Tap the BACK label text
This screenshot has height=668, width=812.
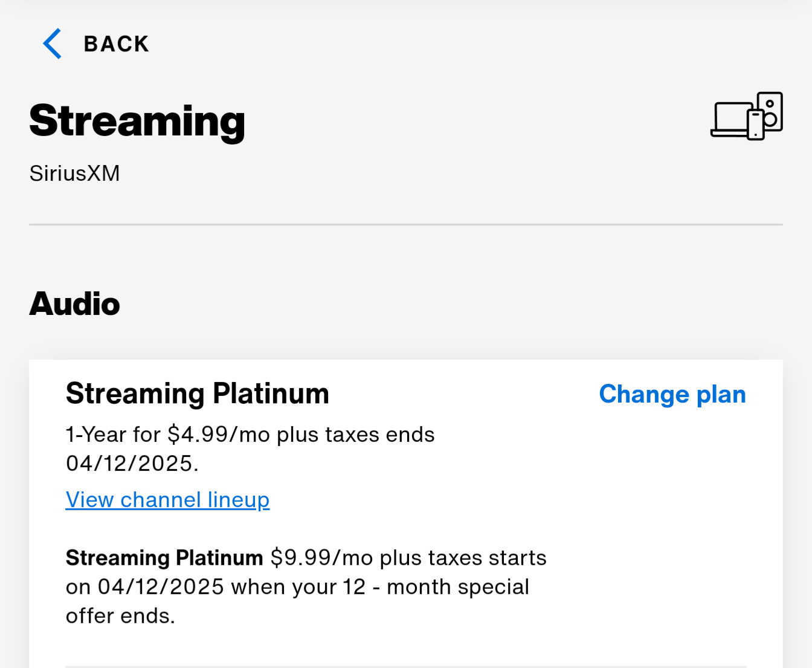(117, 44)
